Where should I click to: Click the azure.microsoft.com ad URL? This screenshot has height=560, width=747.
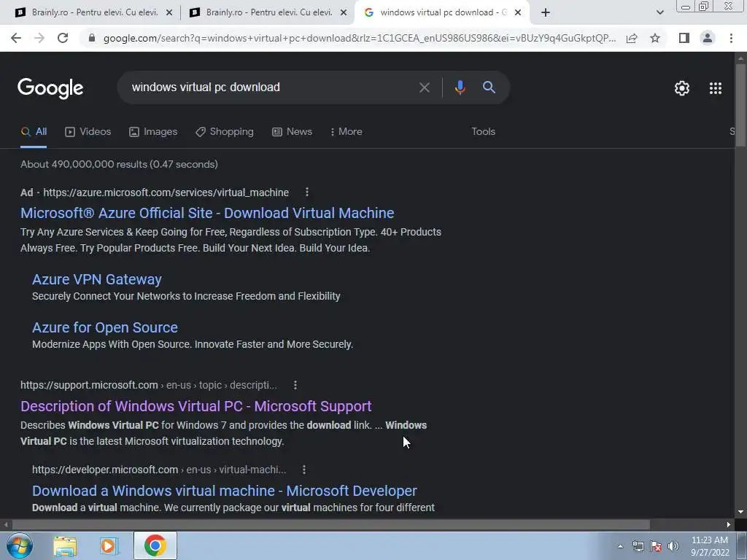click(166, 192)
